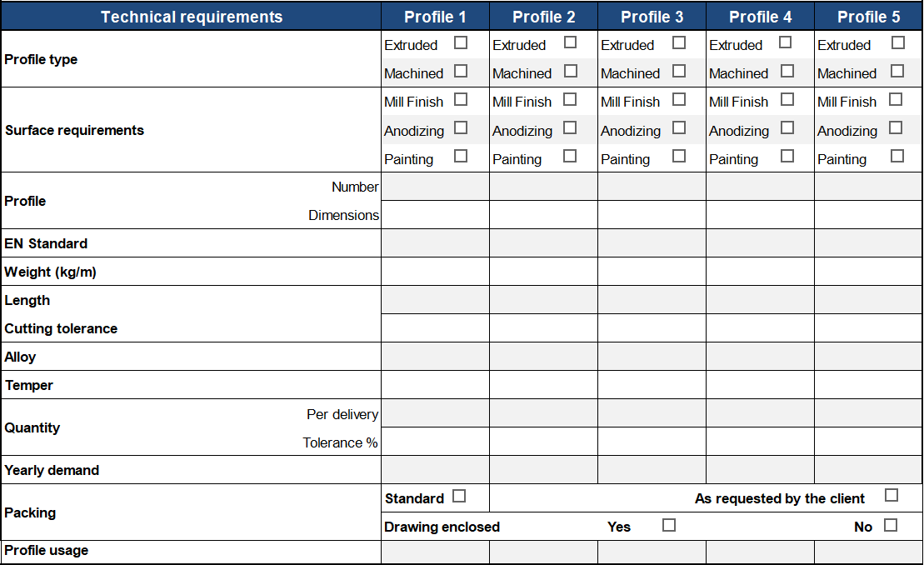The width and height of the screenshot is (924, 565).
Task: Tick Machined checkbox under Profile 2
Action: tap(571, 71)
